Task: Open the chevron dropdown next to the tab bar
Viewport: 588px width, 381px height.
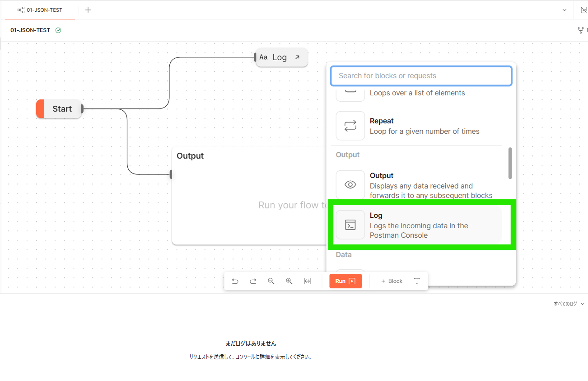Action: (565, 9)
